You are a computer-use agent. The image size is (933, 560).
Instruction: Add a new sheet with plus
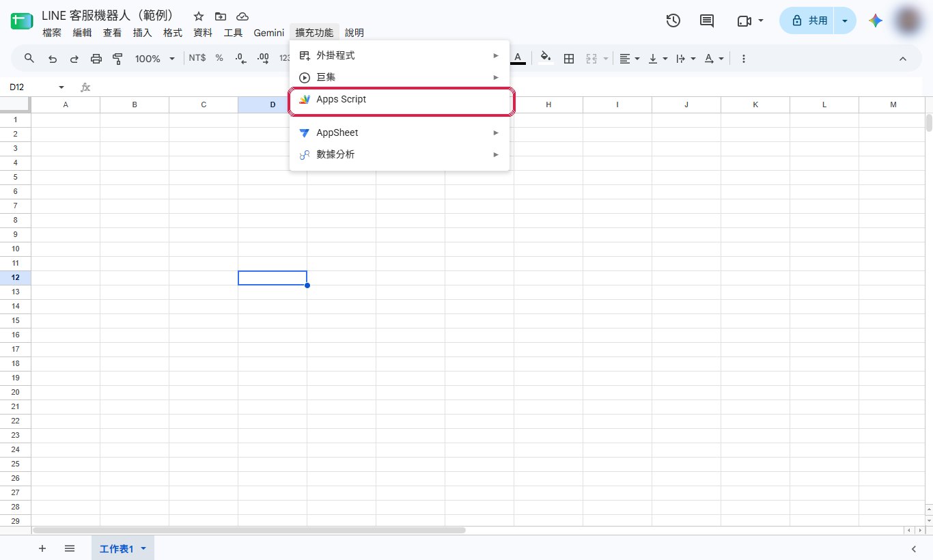tap(42, 548)
